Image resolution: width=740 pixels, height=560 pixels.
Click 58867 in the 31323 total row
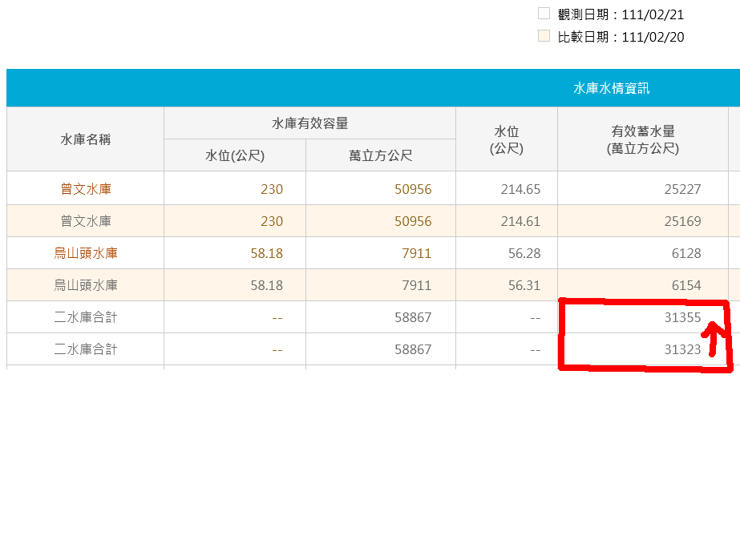(x=413, y=349)
